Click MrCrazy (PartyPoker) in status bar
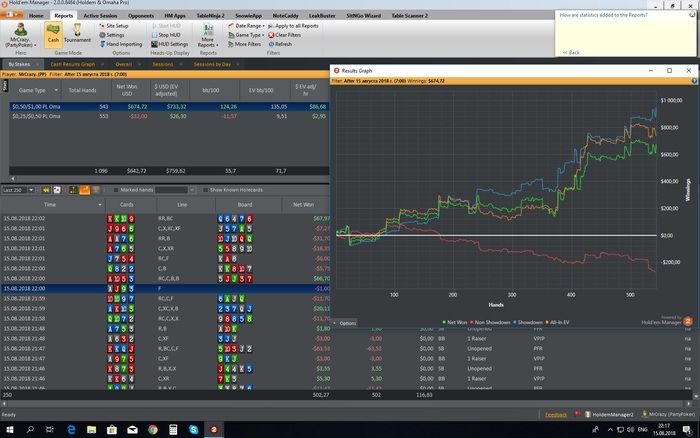Screen dimensions: 700x438 [668, 414]
